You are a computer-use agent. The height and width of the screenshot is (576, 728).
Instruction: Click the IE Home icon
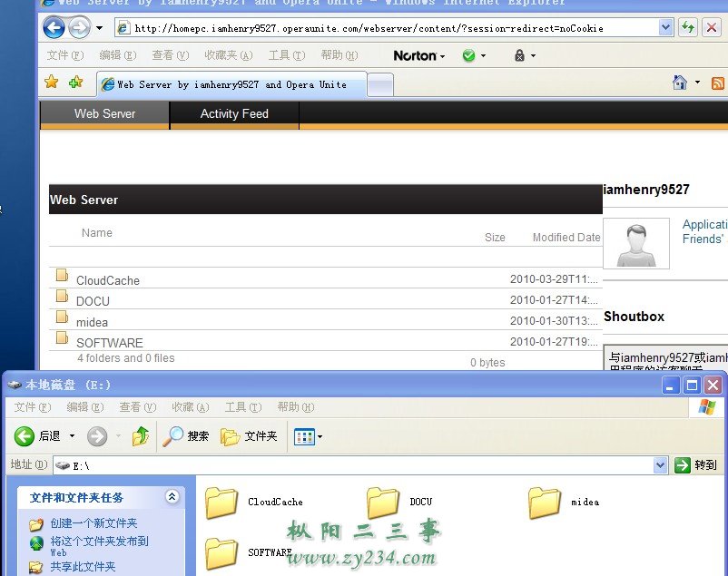point(680,83)
